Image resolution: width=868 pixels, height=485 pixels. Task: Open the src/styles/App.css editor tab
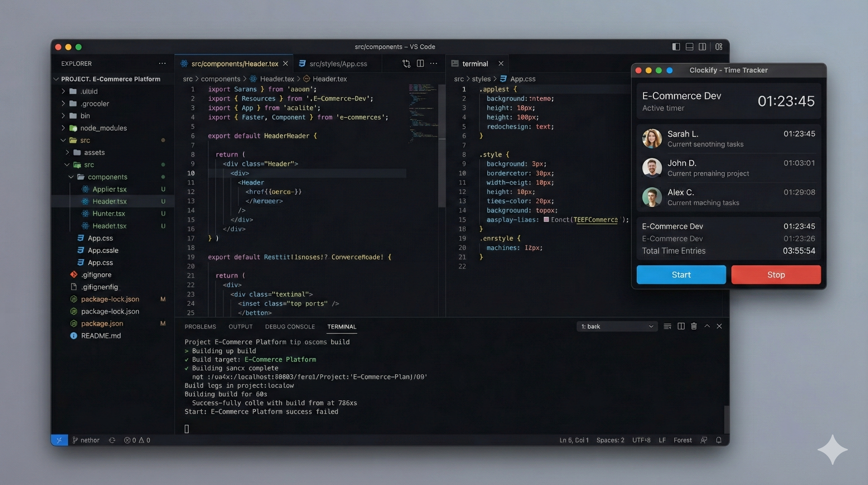click(338, 63)
